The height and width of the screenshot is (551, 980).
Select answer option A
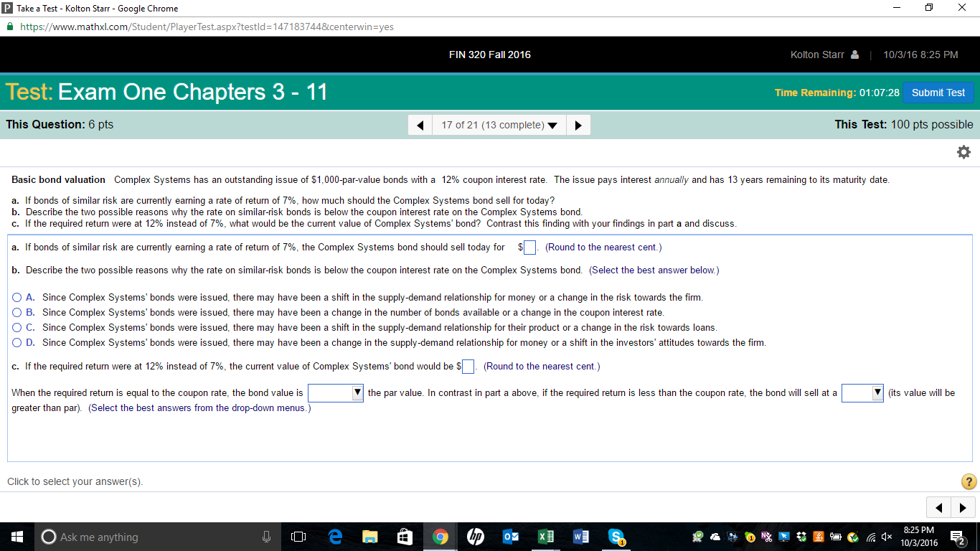pos(17,297)
